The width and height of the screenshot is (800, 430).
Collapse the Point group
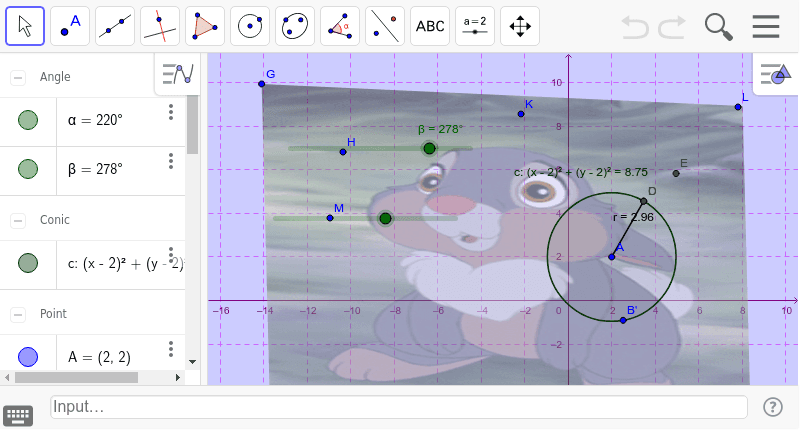18,314
